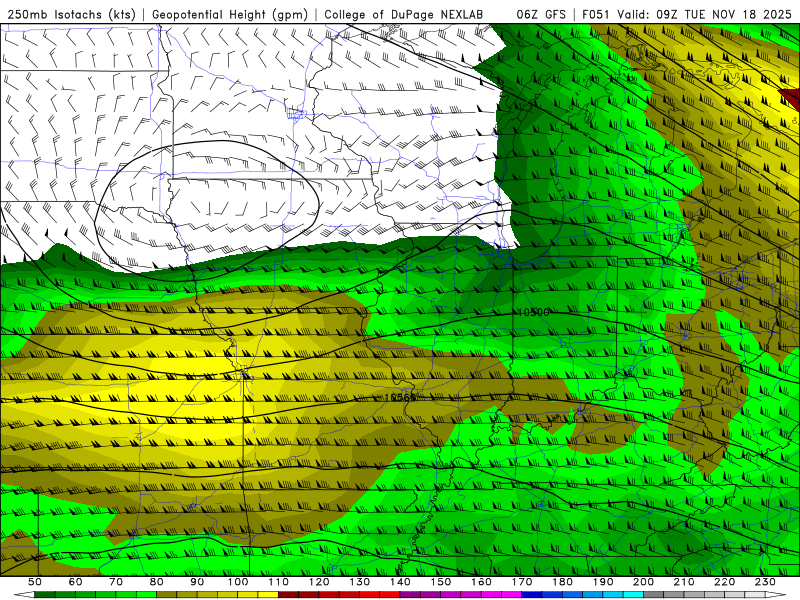Click the 10500 height contour label
The image size is (800, 600).
click(x=533, y=312)
